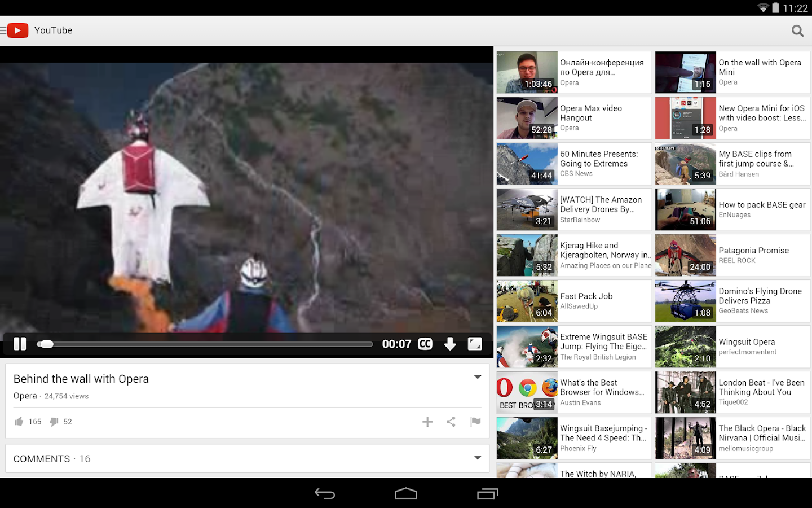Open the 1:03:46 Opera online conference thumbnail
812x508 pixels.
pos(527,72)
